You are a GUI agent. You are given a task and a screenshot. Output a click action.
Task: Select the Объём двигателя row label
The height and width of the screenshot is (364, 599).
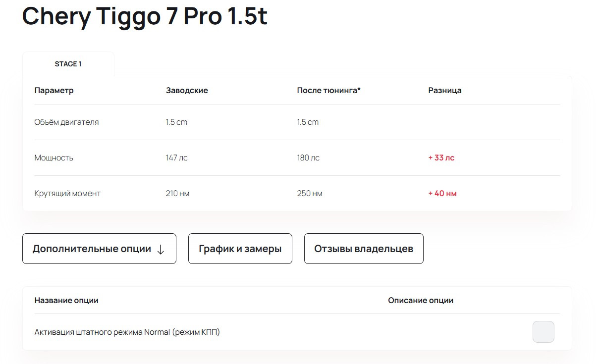[x=66, y=122]
